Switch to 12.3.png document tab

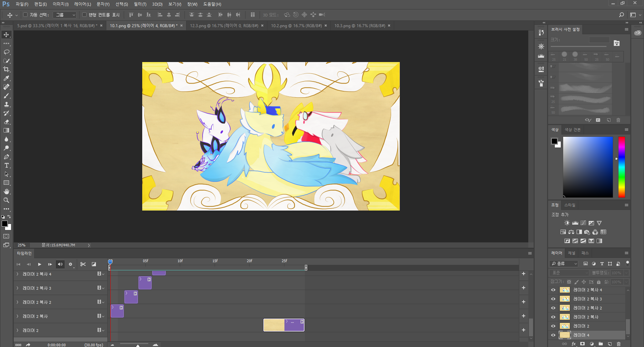point(224,26)
